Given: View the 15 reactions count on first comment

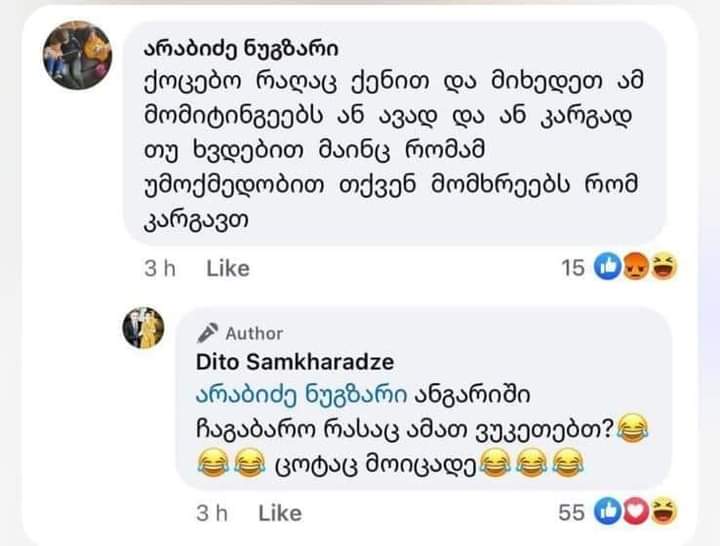Looking at the screenshot, I should coord(573,268).
